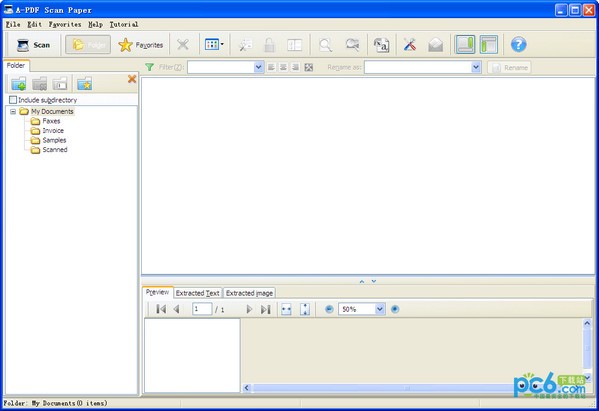
Task: Open the Filter combo box dropdown
Action: coord(258,67)
